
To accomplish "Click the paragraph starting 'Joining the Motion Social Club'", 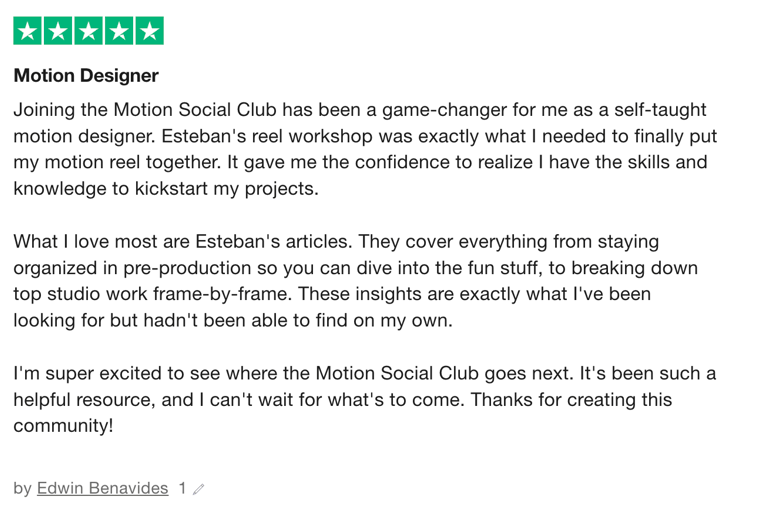I will coord(365,149).
